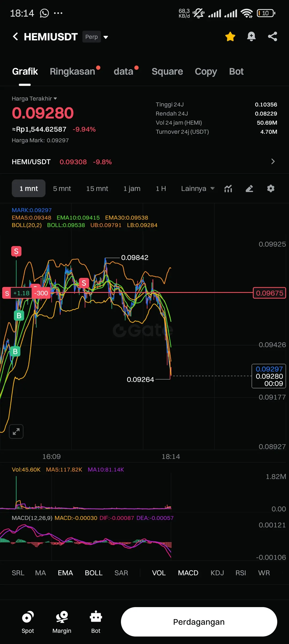Screen dimensions: 289x644
Task: Open the Bot tab at top
Action: pos(236,71)
